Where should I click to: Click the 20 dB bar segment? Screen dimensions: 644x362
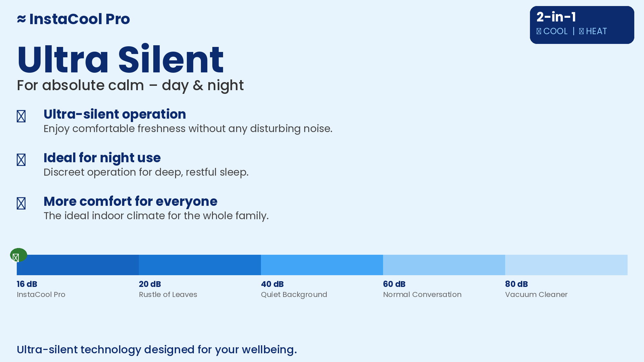click(x=200, y=265)
